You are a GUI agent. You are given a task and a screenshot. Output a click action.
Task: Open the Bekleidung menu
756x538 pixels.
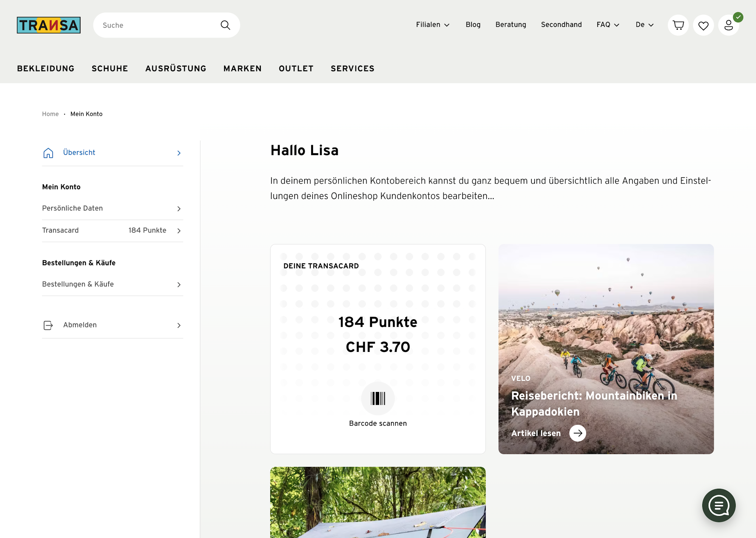[46, 68]
